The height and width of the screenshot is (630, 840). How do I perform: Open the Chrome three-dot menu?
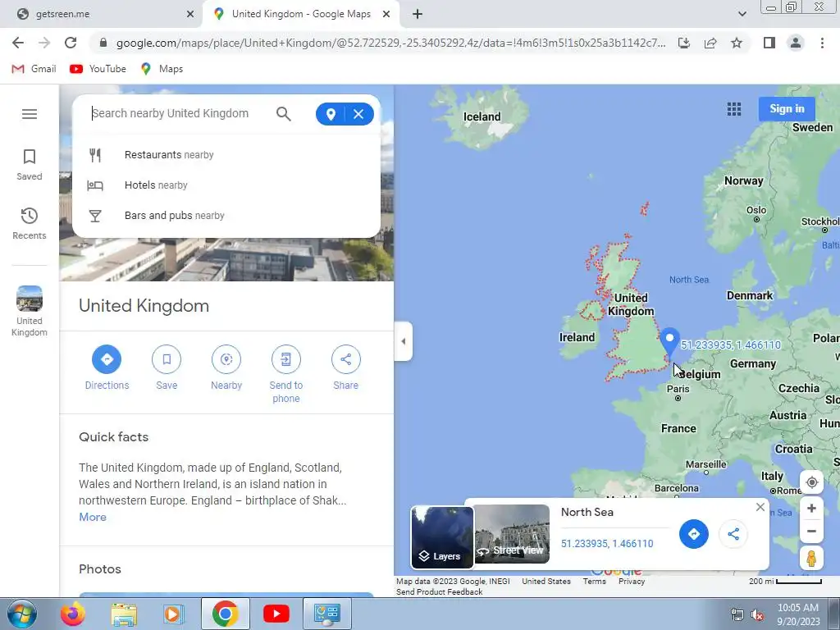(x=822, y=43)
